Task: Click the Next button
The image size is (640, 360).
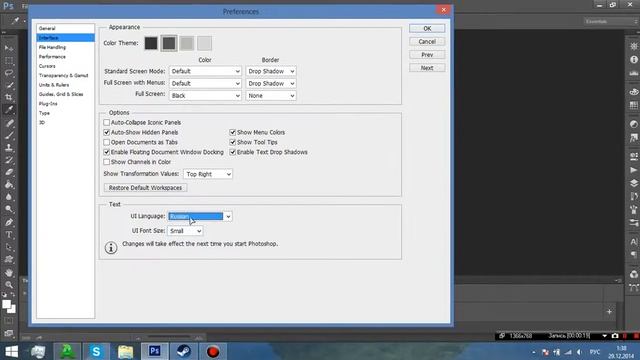Action: click(x=427, y=68)
